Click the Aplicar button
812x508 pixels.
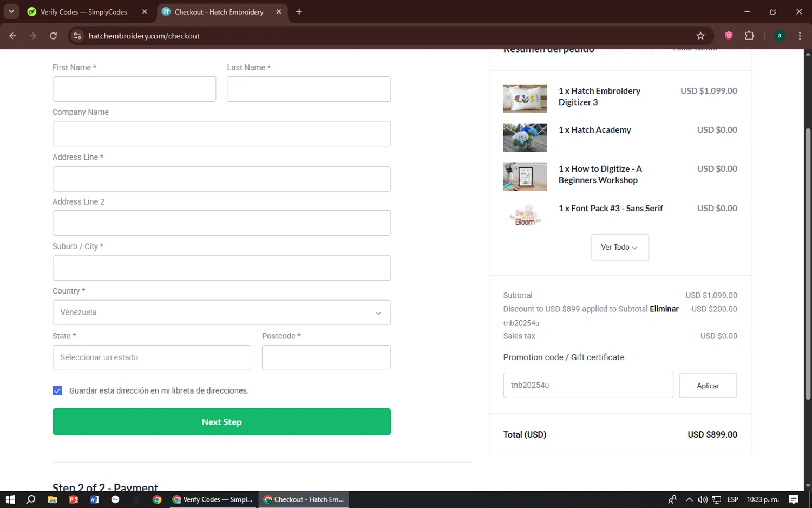point(708,385)
